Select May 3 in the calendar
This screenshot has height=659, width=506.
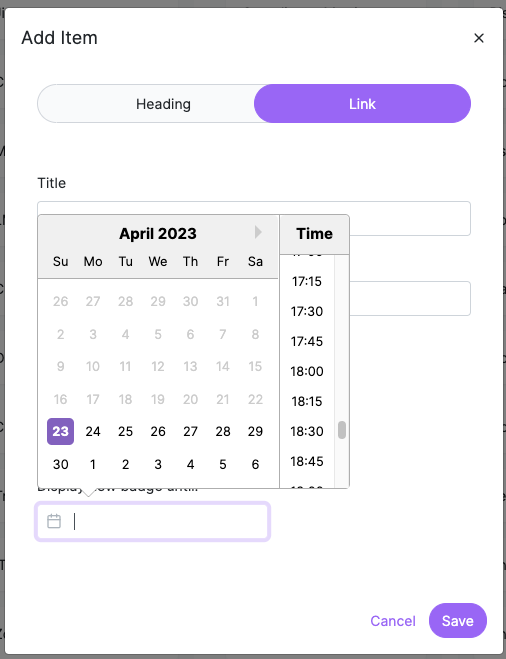[158, 464]
